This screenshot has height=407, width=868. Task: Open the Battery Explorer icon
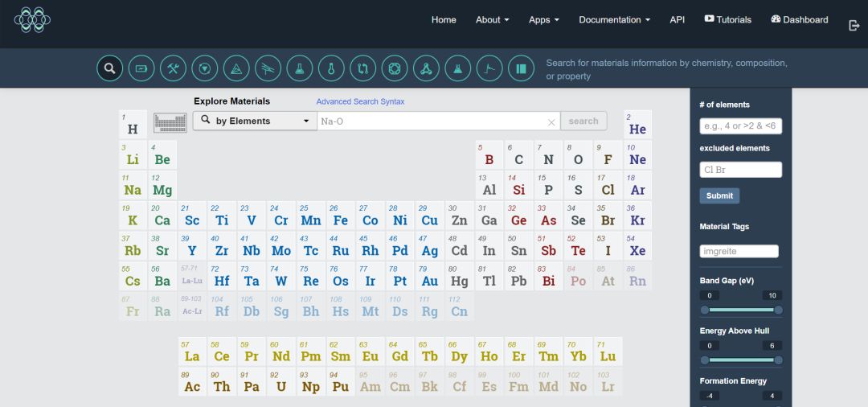click(141, 68)
